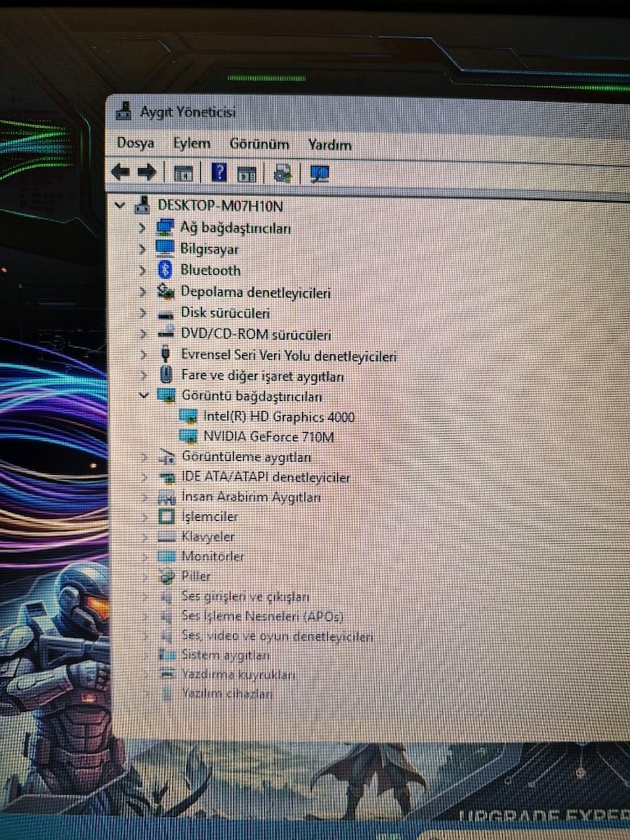Click the Forward arrow toolbar icon
Viewport: 630px width, 840px height.
click(147, 172)
